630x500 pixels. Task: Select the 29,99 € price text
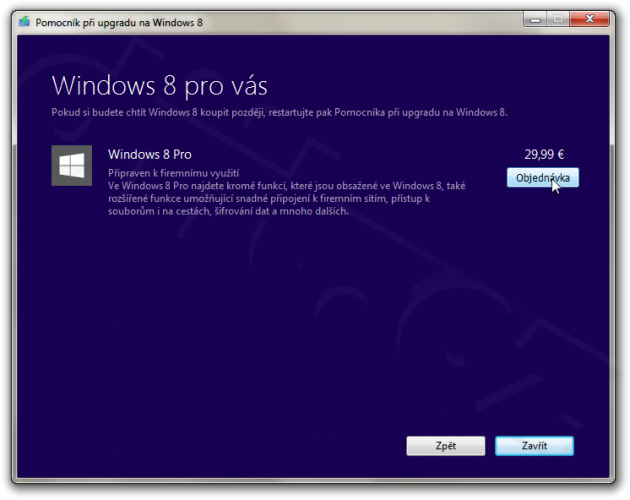pyautogui.click(x=544, y=154)
